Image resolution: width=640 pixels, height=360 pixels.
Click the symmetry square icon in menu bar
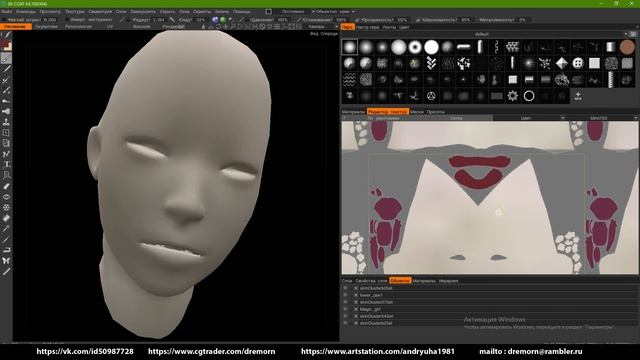(x=269, y=11)
